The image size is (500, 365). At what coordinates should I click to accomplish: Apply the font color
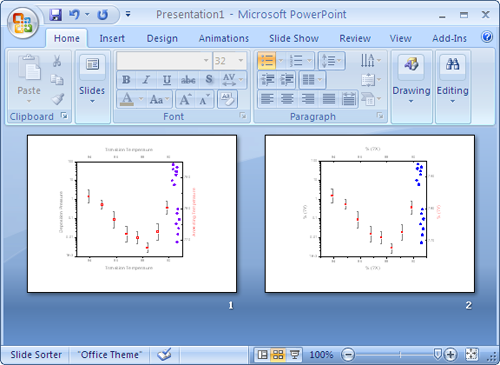click(127, 99)
